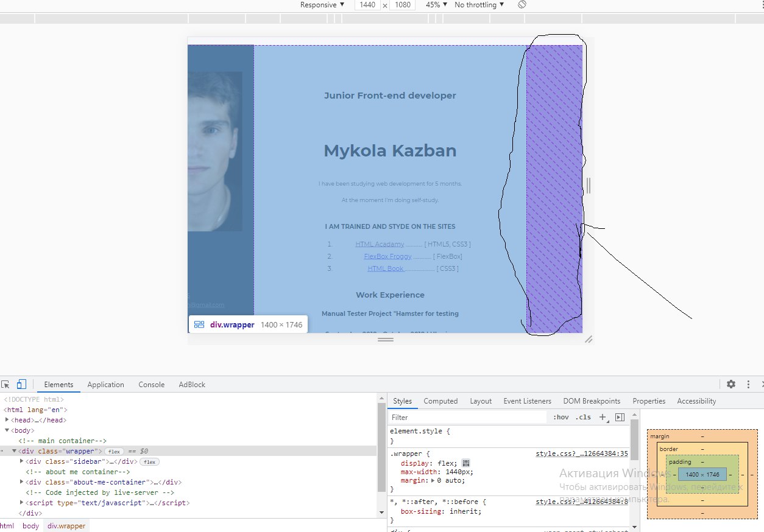This screenshot has width=764, height=532.
Task: Click the flex badge beside div.wrapper
Action: coord(114,451)
